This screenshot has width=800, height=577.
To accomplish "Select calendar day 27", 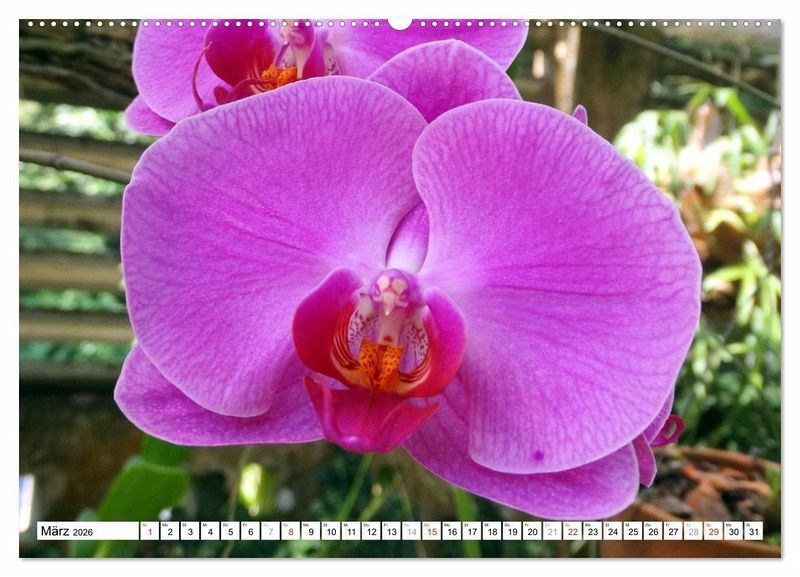I will 673,531.
